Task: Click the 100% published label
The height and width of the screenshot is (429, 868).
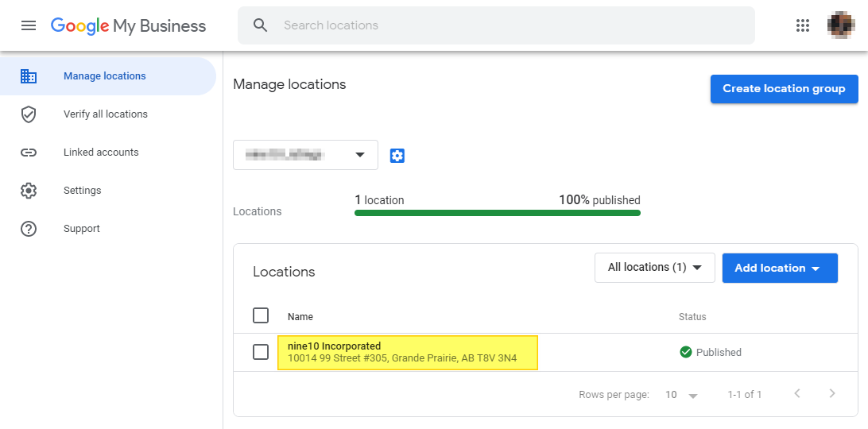Action: pyautogui.click(x=599, y=200)
